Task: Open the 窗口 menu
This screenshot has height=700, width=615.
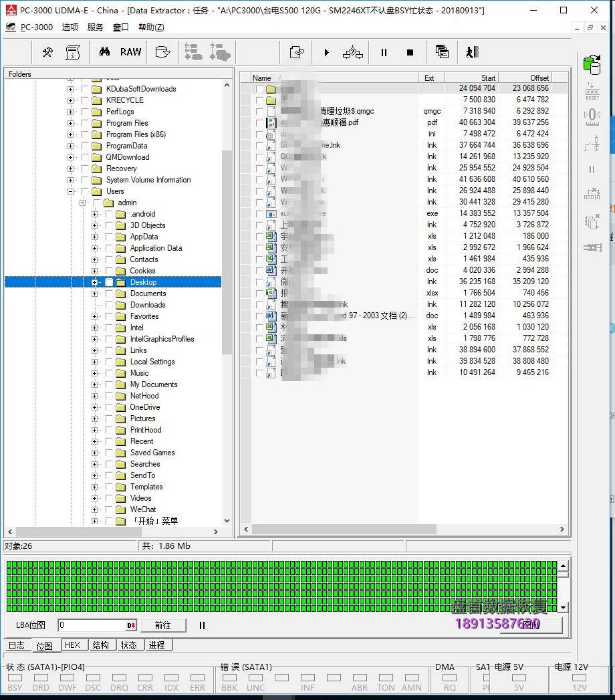Action: 120,27
